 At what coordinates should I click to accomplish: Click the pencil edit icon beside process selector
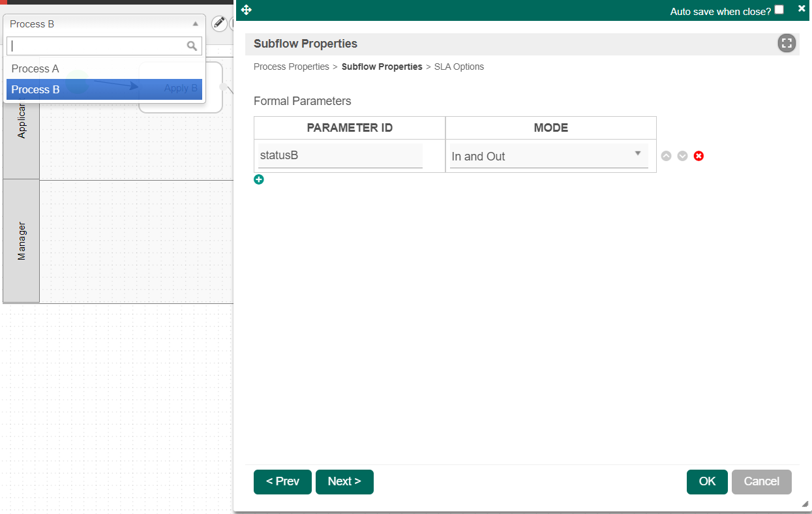coord(220,24)
